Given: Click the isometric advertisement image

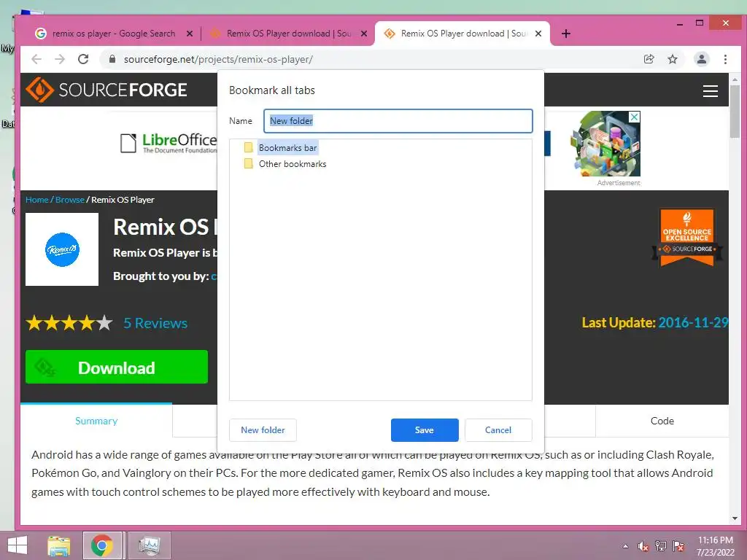Looking at the screenshot, I should [605, 144].
